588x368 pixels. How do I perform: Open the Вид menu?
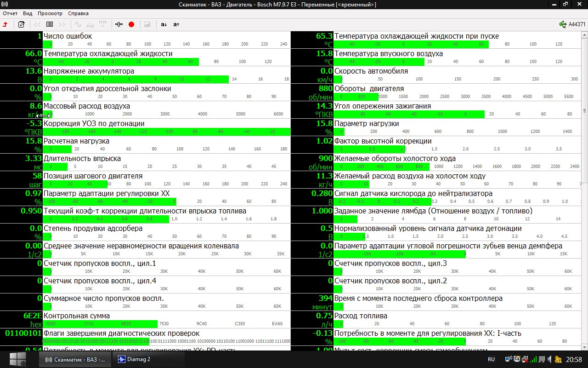[28, 13]
